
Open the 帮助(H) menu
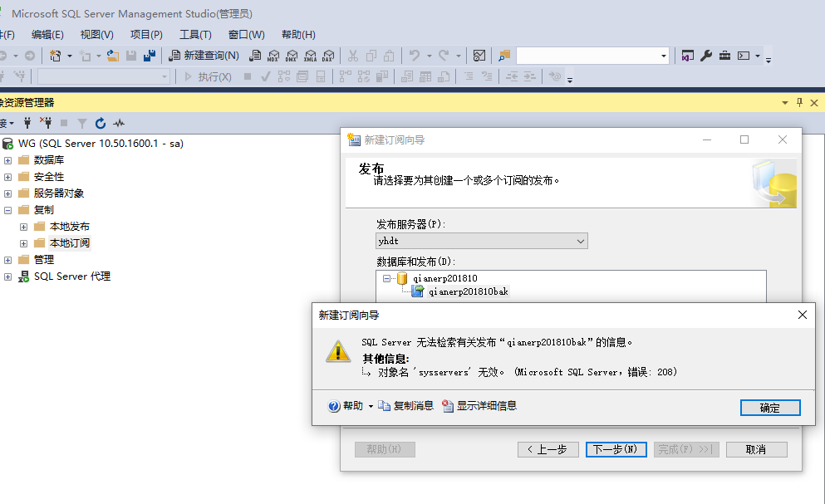click(298, 35)
